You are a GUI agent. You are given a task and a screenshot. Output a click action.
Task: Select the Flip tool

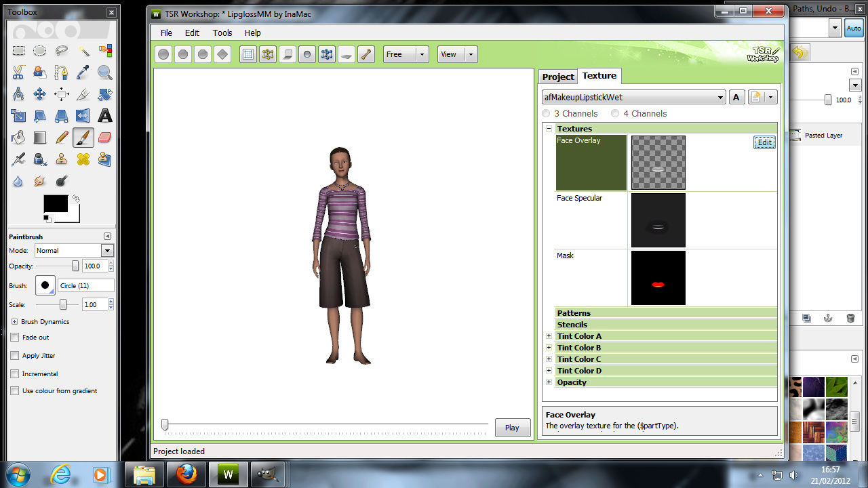coord(83,116)
